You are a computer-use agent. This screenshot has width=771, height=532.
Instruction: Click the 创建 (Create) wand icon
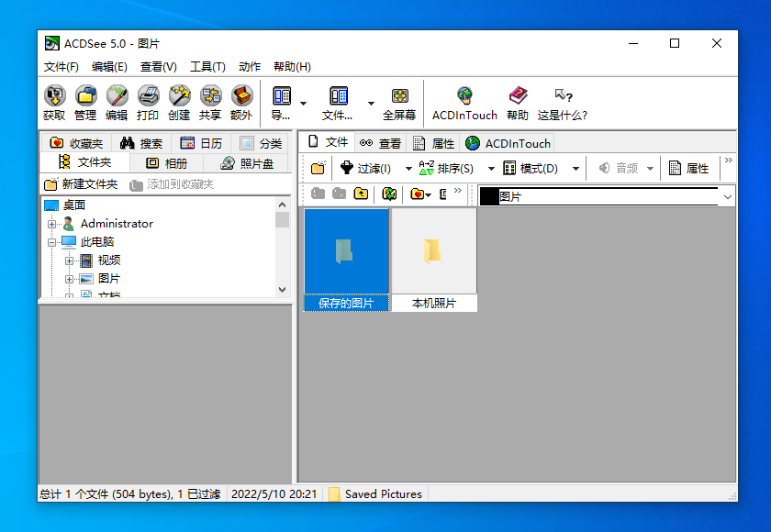click(x=179, y=103)
